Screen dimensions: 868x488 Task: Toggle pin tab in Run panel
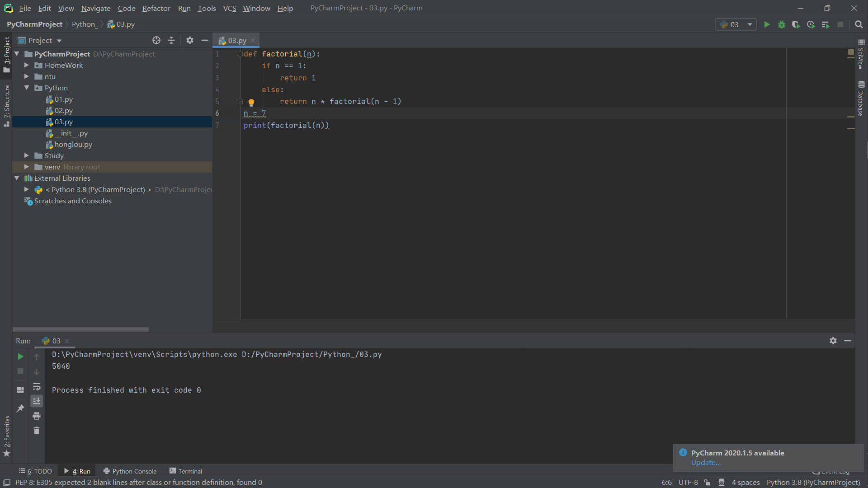(x=20, y=408)
